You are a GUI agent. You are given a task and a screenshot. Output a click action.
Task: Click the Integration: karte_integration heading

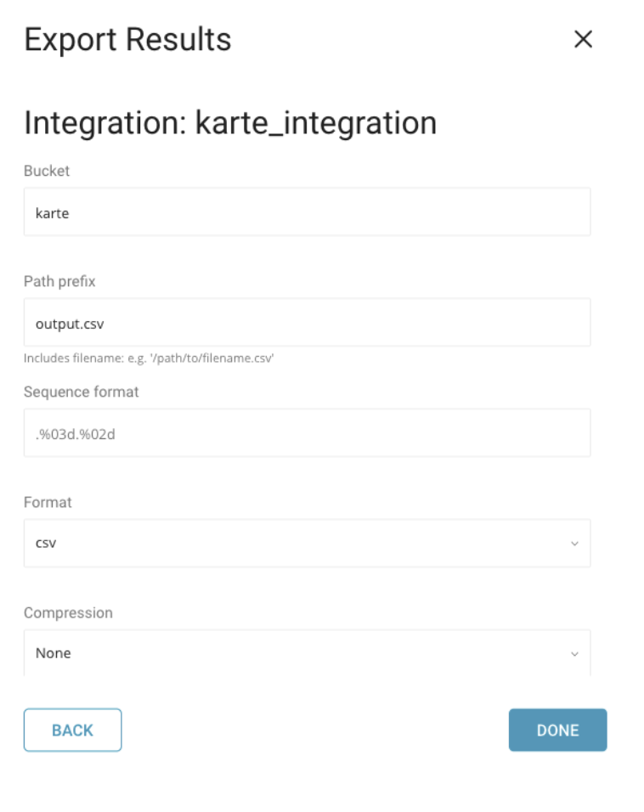(230, 123)
